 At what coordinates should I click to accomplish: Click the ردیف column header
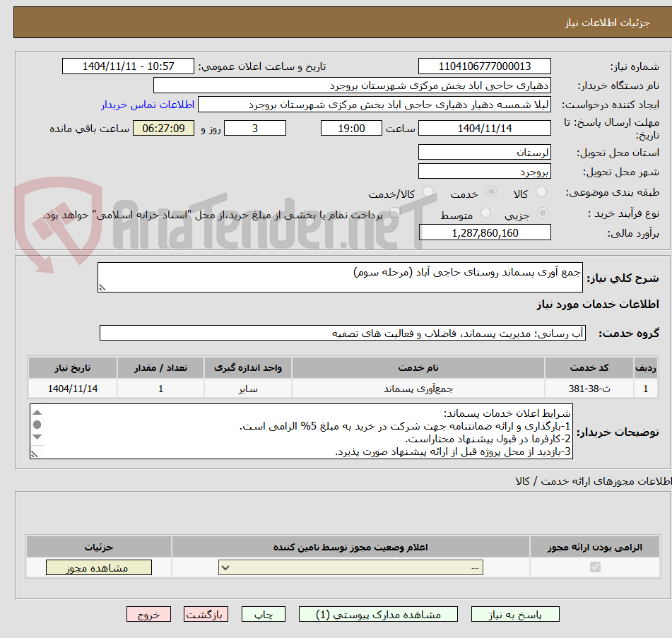pos(646,368)
